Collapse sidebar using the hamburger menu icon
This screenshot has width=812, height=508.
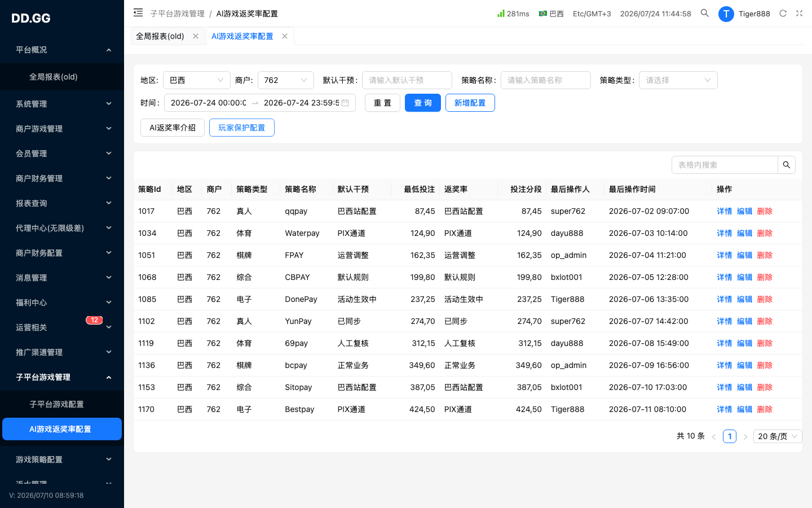point(138,13)
